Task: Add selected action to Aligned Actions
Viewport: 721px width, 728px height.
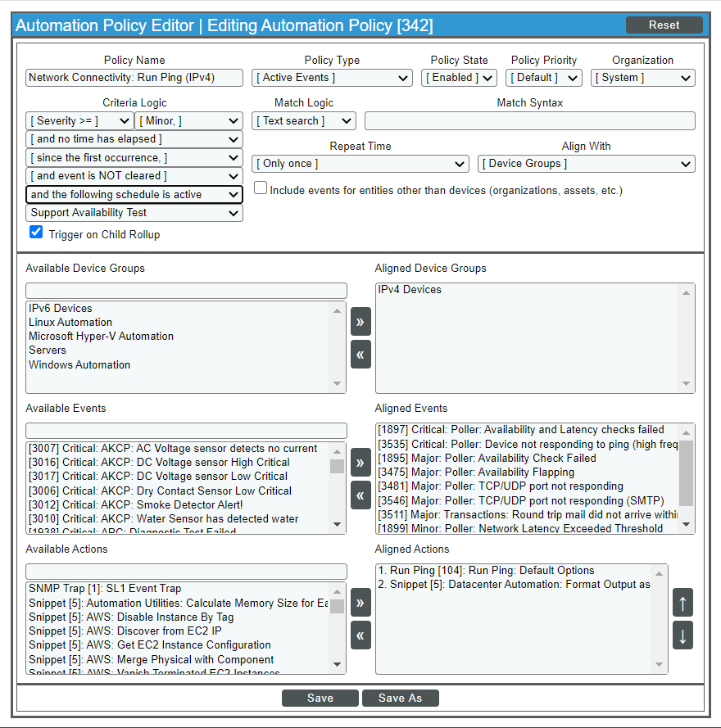Action: coord(360,602)
